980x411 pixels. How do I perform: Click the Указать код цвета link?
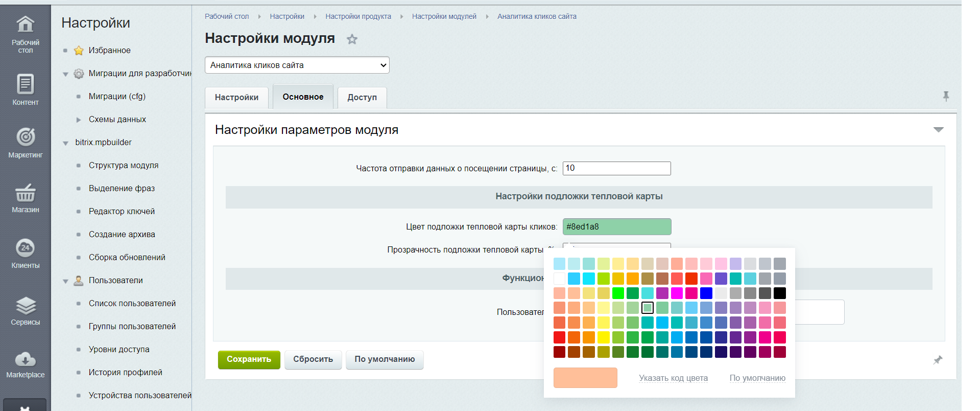673,378
